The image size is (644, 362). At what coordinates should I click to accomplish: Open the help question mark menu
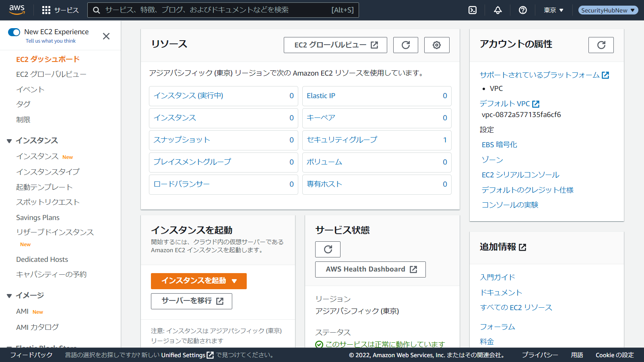(523, 10)
